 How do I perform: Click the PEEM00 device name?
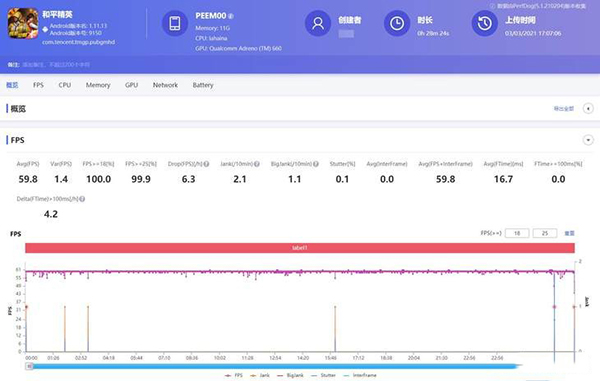(x=210, y=16)
